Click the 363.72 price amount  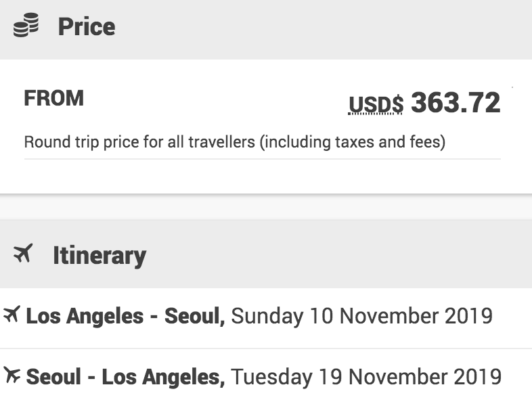[x=456, y=103]
